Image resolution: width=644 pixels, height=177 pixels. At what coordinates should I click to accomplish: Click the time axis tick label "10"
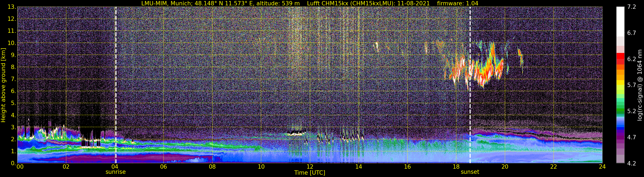[x=261, y=167]
